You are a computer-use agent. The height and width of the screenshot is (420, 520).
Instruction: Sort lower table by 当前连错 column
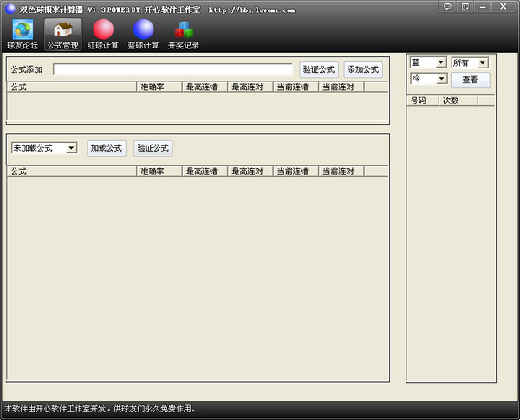coord(296,171)
